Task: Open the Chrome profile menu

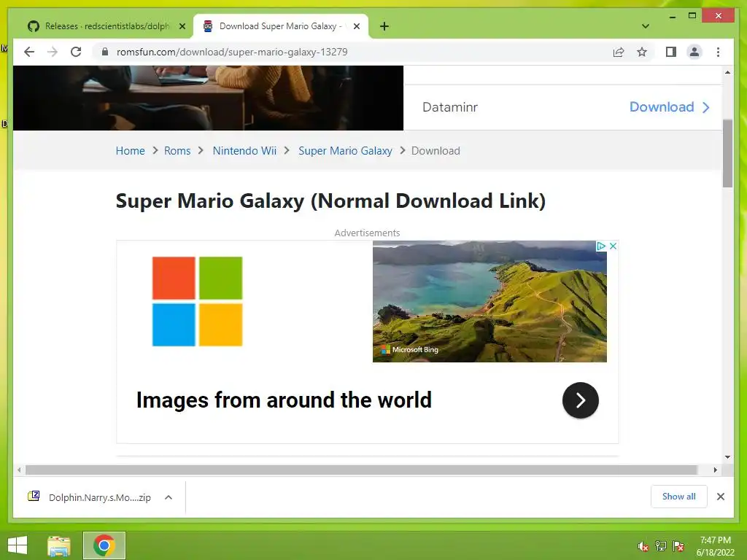Action: point(694,52)
